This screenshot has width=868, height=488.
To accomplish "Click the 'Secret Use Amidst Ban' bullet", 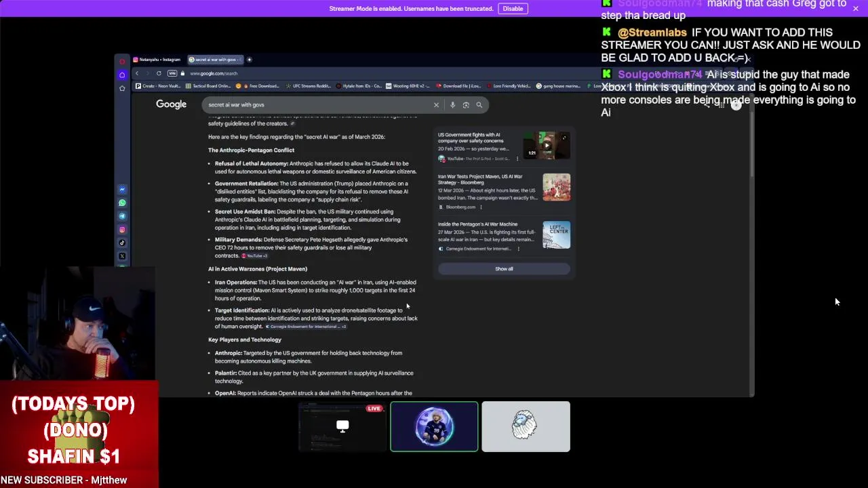I will click(x=308, y=220).
